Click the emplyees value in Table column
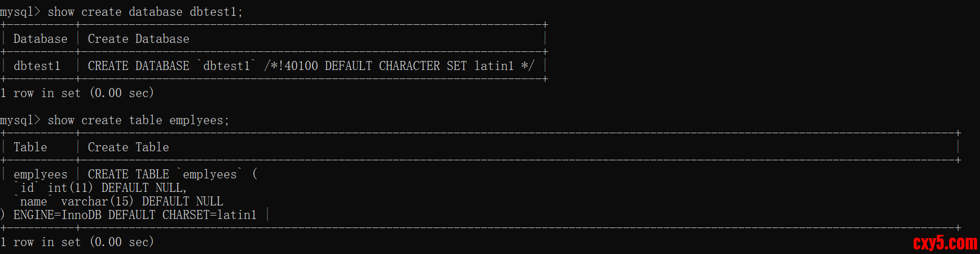 (40, 174)
